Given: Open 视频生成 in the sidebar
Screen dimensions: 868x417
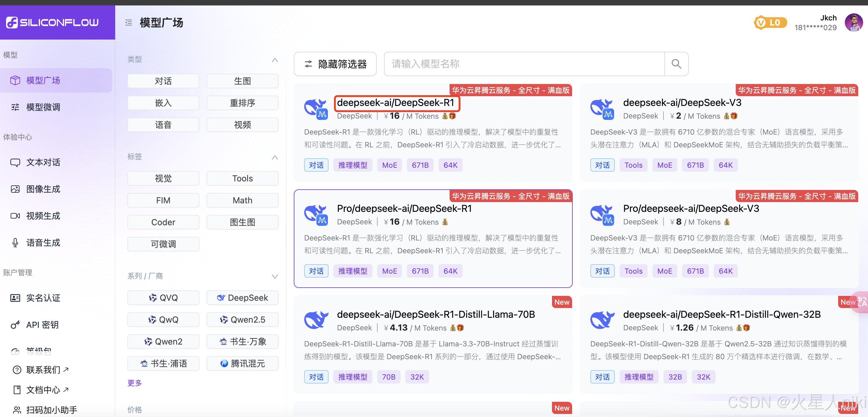Looking at the screenshot, I should (15, 216).
